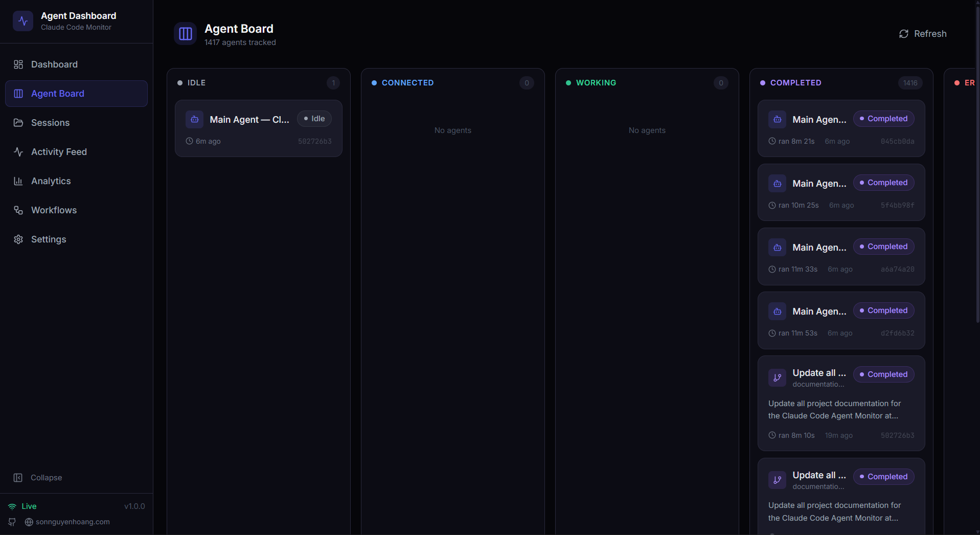This screenshot has width=980, height=535.
Task: Click the Agent Dashboard pulse logo icon
Action: (23, 21)
